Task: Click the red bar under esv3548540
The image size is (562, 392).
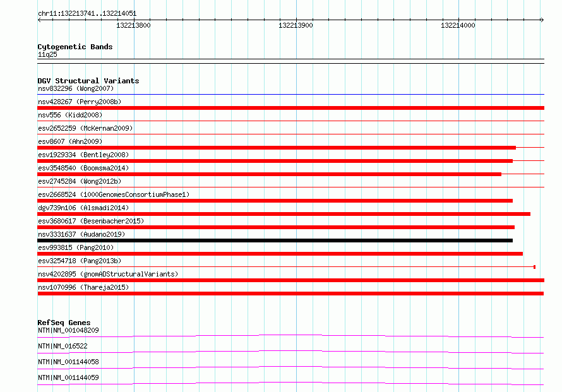Action: pyautogui.click(x=269, y=174)
